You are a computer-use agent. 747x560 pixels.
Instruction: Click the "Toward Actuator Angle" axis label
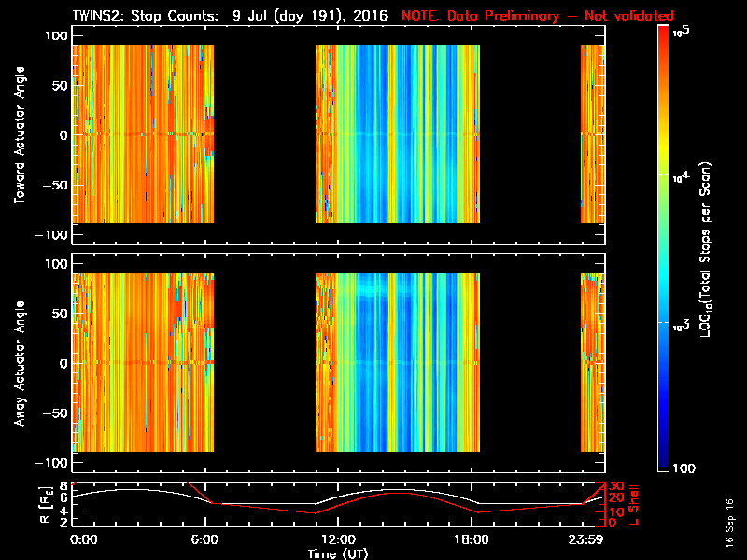[x=20, y=134]
